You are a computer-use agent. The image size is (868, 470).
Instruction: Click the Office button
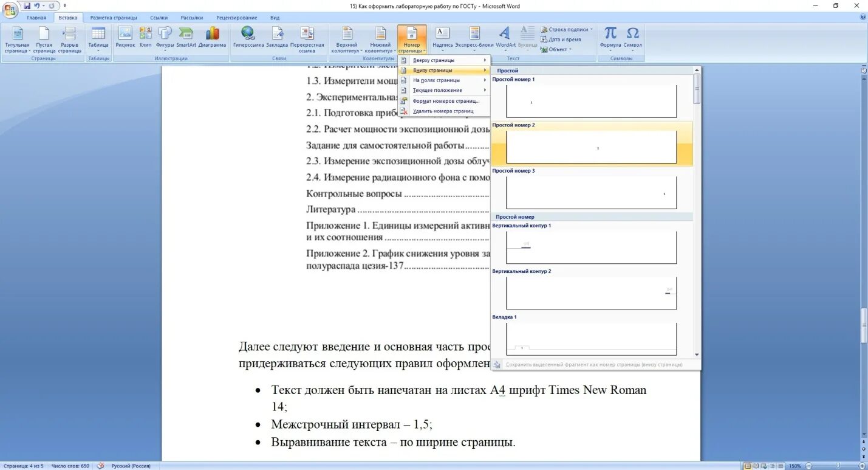(x=10, y=9)
